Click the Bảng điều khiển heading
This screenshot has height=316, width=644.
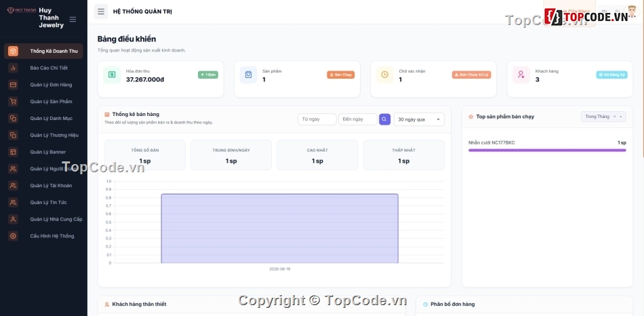click(x=127, y=39)
